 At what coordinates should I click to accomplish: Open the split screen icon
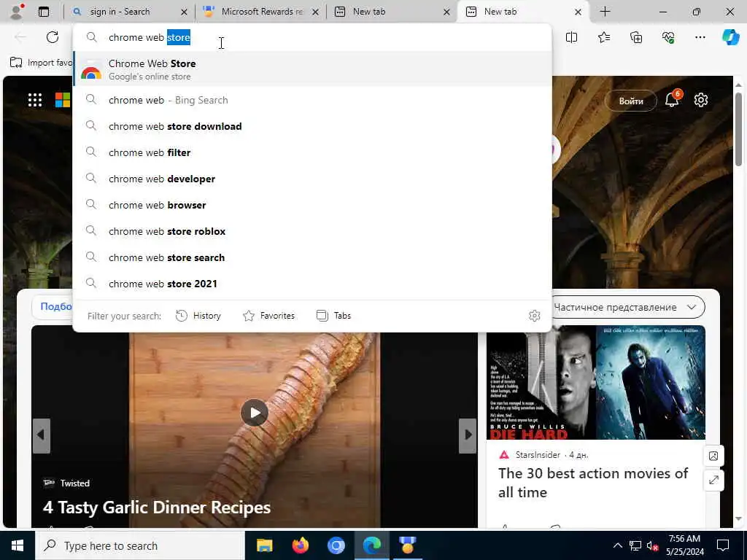571,37
